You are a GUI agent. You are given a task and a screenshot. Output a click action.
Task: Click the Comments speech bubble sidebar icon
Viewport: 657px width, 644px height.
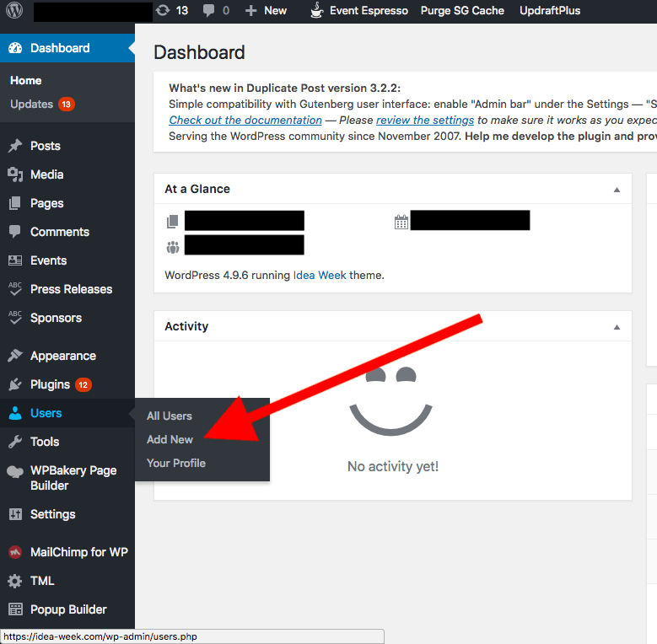pyautogui.click(x=14, y=232)
